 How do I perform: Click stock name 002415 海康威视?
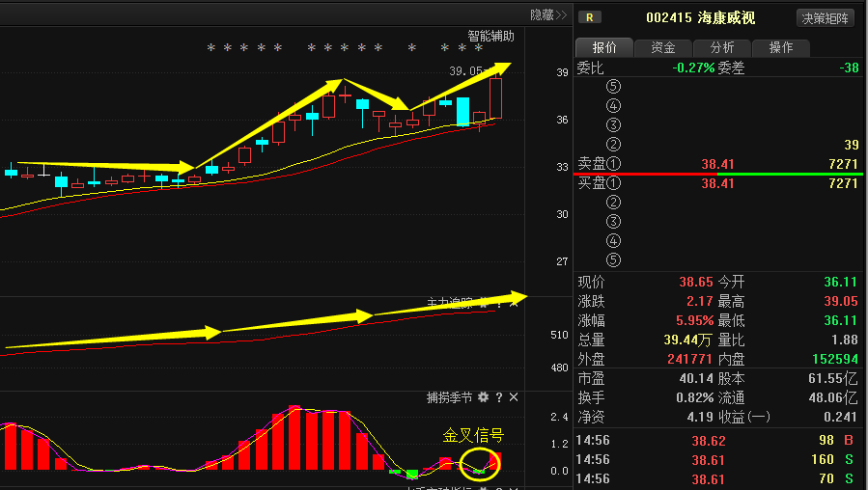[x=700, y=17]
